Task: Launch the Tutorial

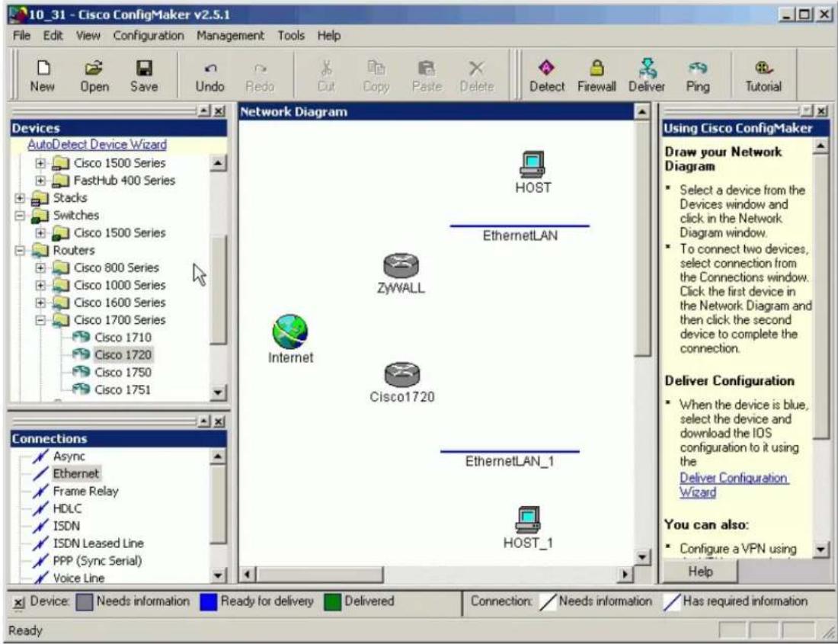Action: tap(763, 76)
